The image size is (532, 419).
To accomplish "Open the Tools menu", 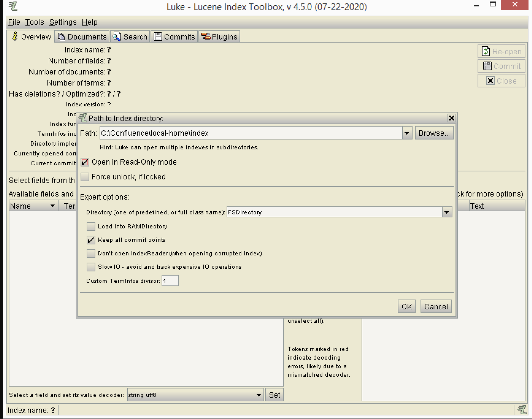I will click(34, 22).
